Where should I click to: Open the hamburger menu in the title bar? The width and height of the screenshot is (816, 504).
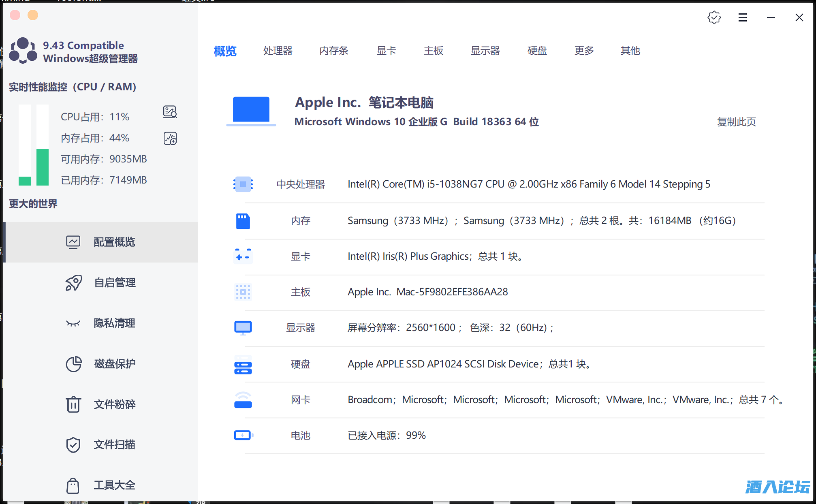pos(742,17)
